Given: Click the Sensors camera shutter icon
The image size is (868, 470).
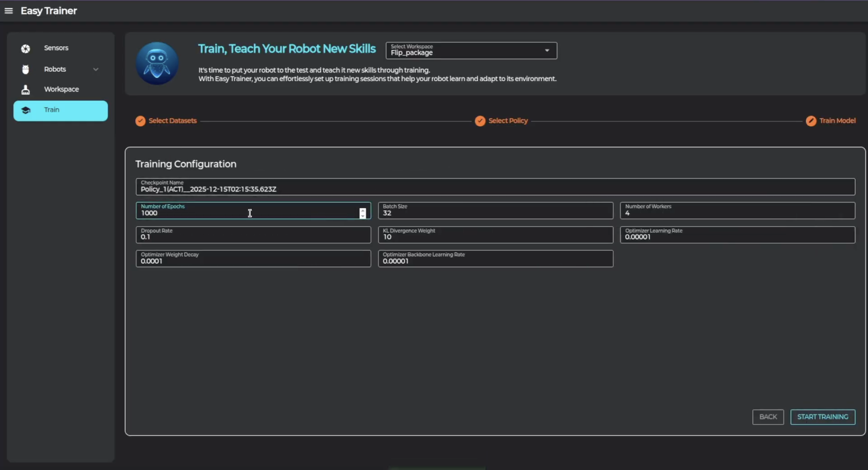Looking at the screenshot, I should click(26, 48).
